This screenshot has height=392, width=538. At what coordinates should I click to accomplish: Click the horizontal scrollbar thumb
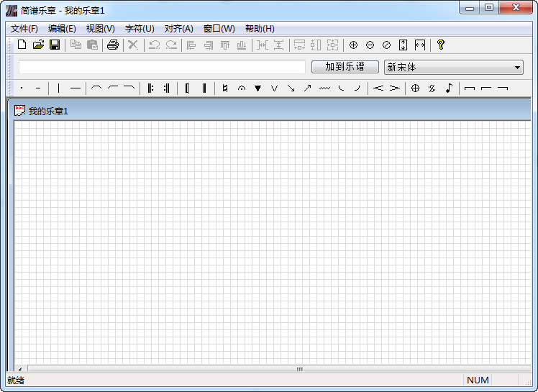299,369
